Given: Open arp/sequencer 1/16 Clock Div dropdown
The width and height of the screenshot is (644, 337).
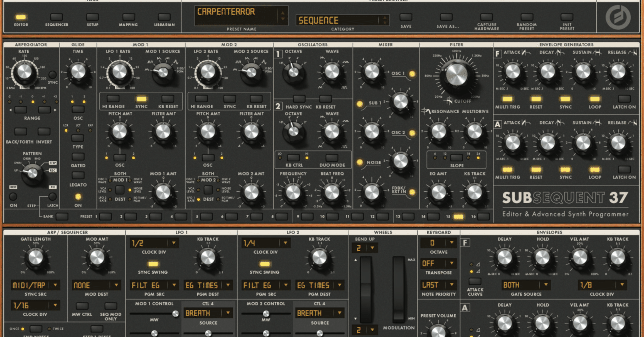Looking at the screenshot, I should point(35,305).
